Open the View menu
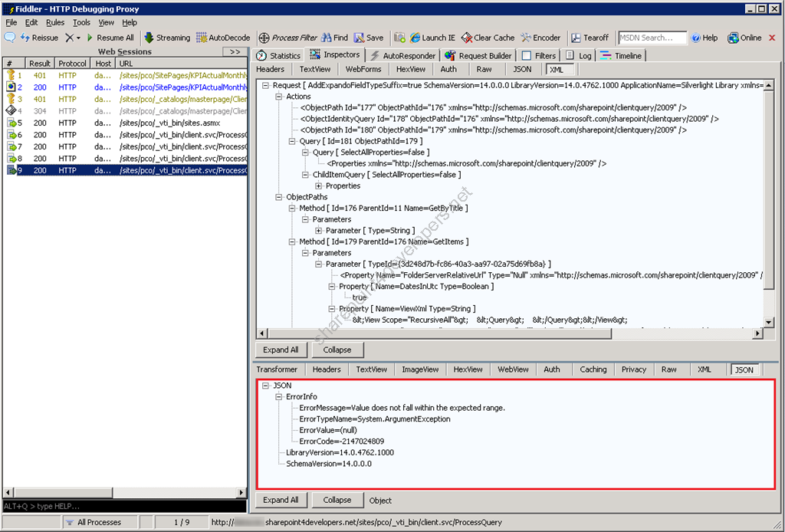The width and height of the screenshot is (785, 532). [106, 22]
